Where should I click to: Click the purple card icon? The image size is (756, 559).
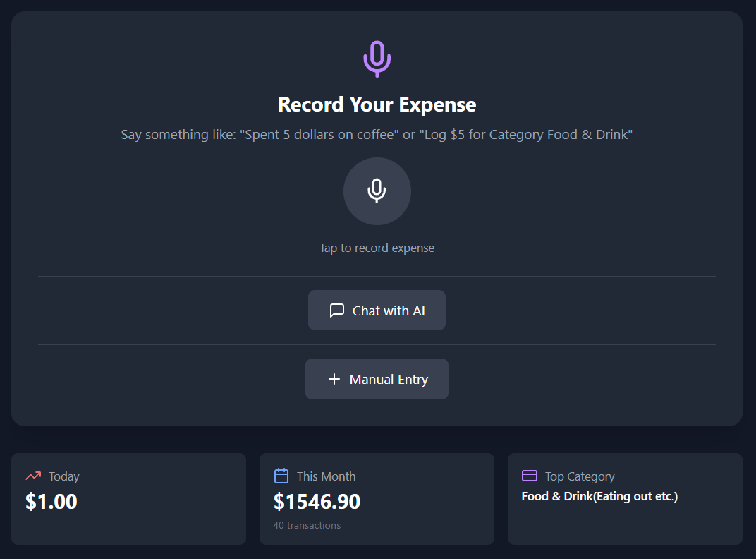tap(530, 476)
